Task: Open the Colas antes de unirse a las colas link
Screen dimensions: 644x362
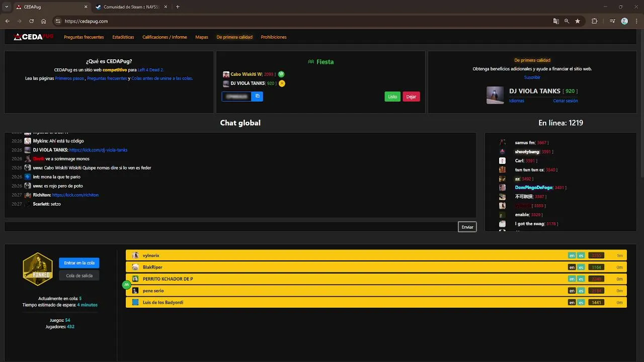Action: coord(162,78)
